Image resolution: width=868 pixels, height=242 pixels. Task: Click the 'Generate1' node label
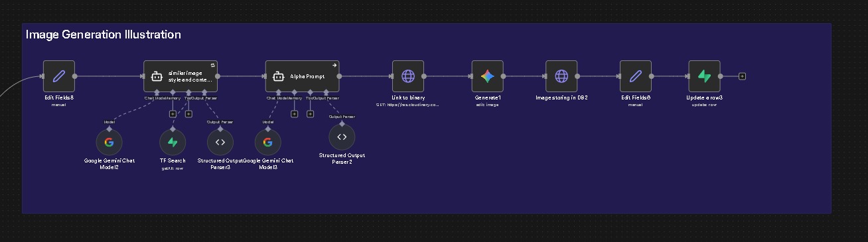488,97
